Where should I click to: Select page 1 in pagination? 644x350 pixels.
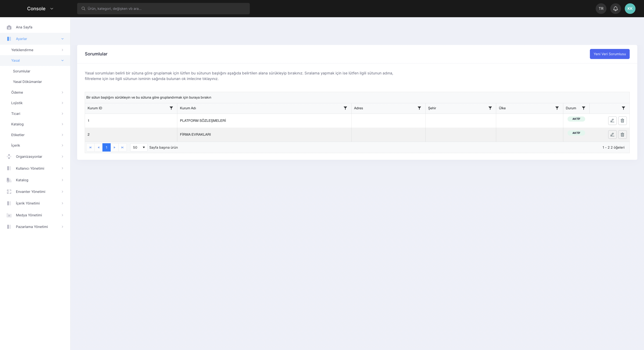coord(106,147)
